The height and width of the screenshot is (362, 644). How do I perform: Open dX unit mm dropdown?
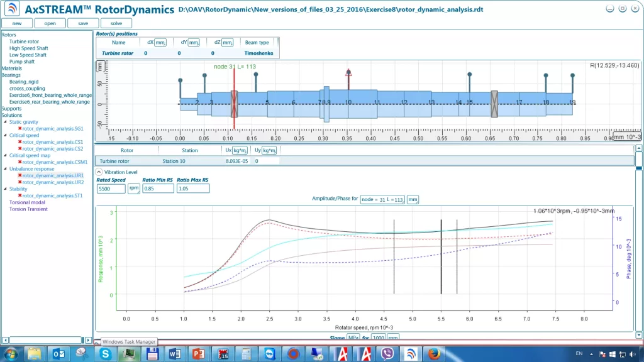tap(160, 42)
